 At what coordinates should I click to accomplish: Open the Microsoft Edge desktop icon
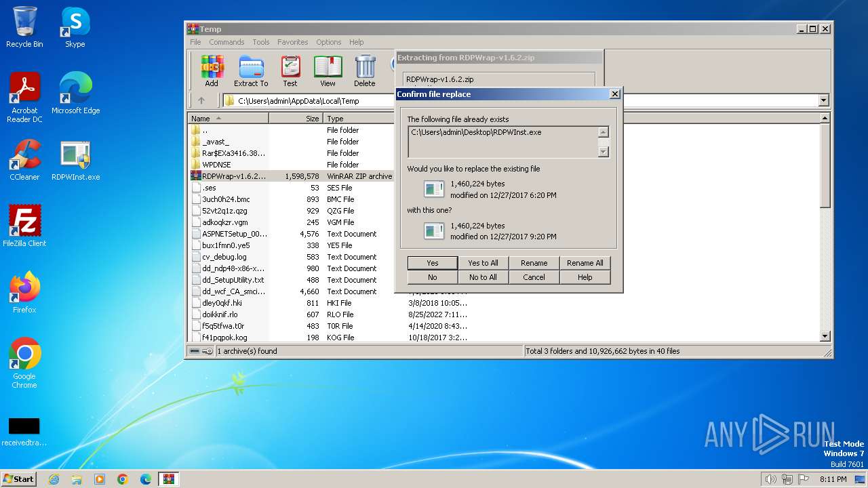pos(75,93)
